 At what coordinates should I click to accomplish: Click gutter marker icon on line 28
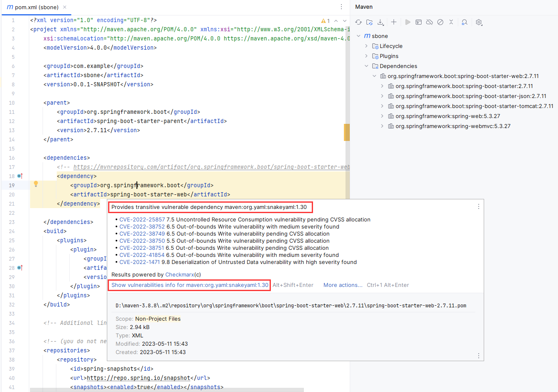pos(20,268)
